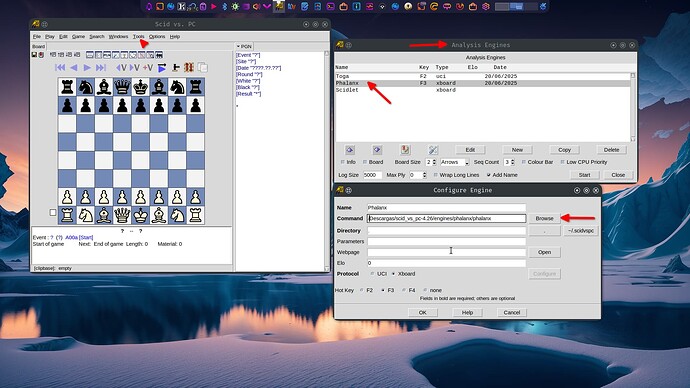Screen dimensions: 690x388
Task: Click the add variation +V icon
Action: point(148,67)
